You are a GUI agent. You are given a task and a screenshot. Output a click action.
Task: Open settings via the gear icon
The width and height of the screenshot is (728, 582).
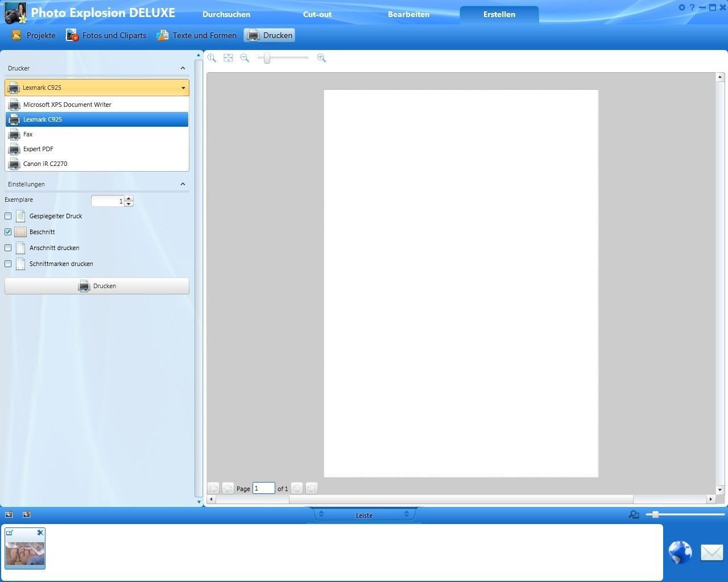(x=682, y=7)
